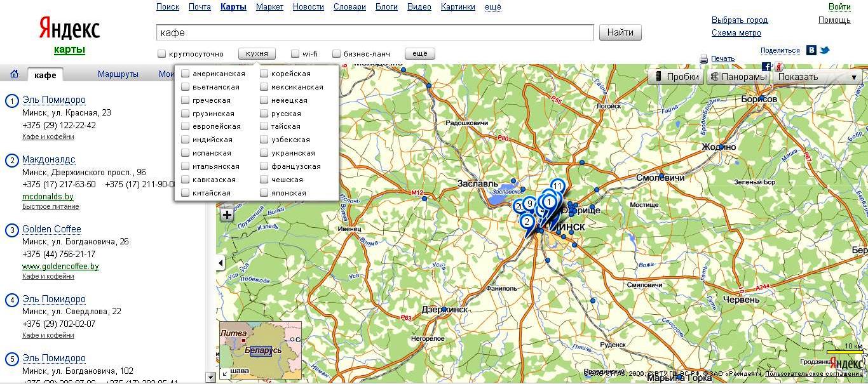
Task: Visit the www.goldencoffee.by website link
Action: [x=60, y=267]
